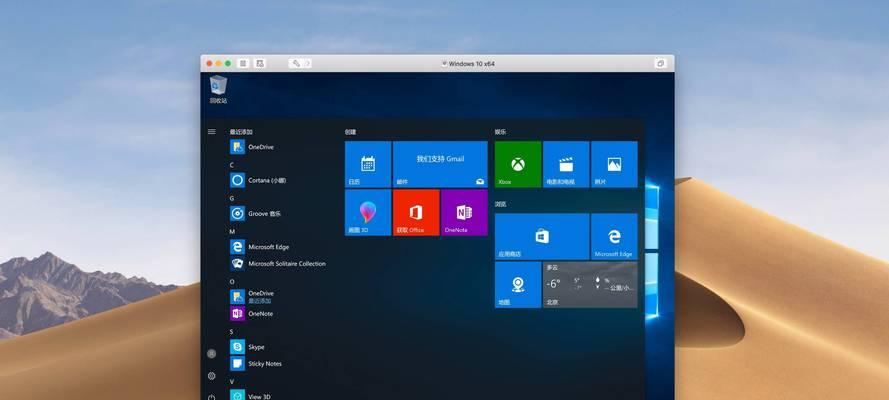Image resolution: width=889 pixels, height=400 pixels.
Task: Click the letter V section header
Action: (231, 381)
